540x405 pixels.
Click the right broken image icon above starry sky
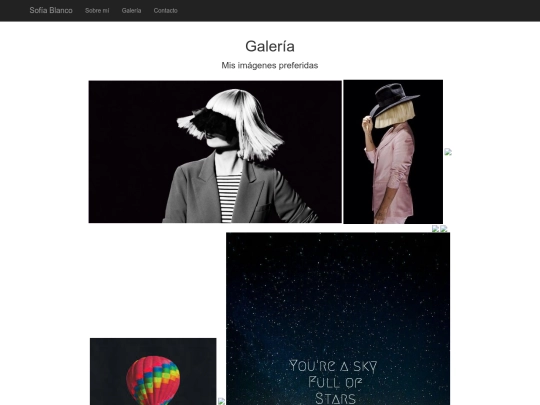pyautogui.click(x=444, y=229)
